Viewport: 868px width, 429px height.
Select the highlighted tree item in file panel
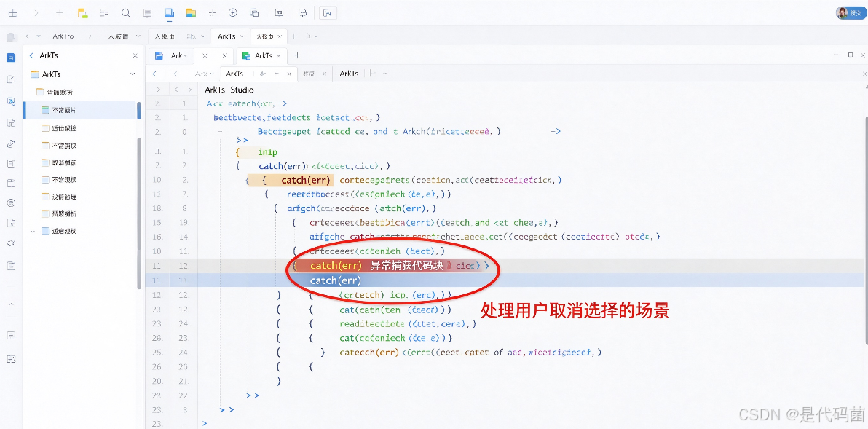pos(80,110)
